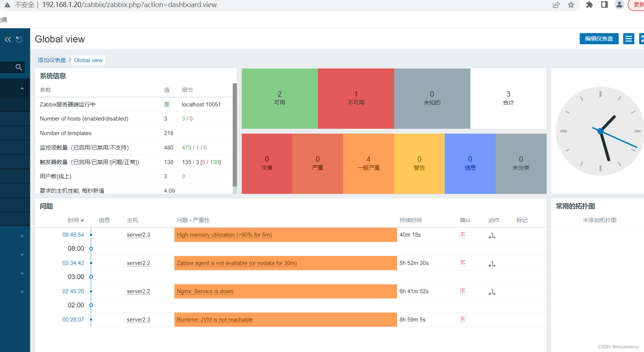Screen dimensions: 644x352
Task: Click the green 可用 available hosts tile
Action: 280,99
